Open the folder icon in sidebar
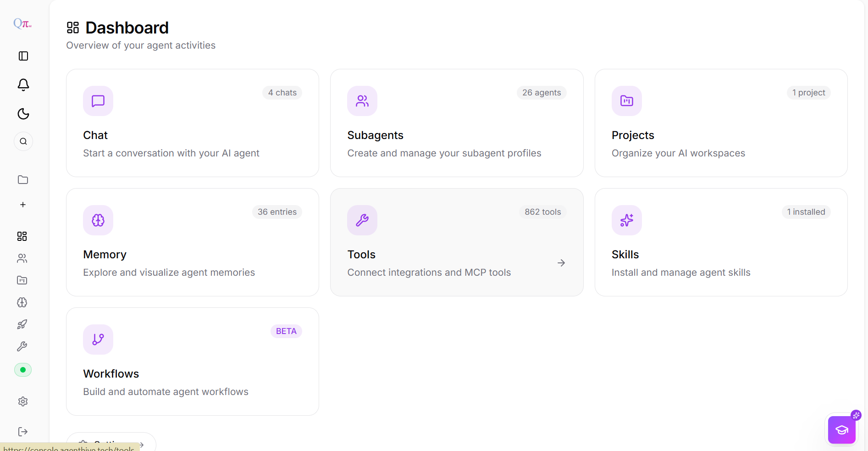Image resolution: width=868 pixels, height=451 pixels. point(23,180)
